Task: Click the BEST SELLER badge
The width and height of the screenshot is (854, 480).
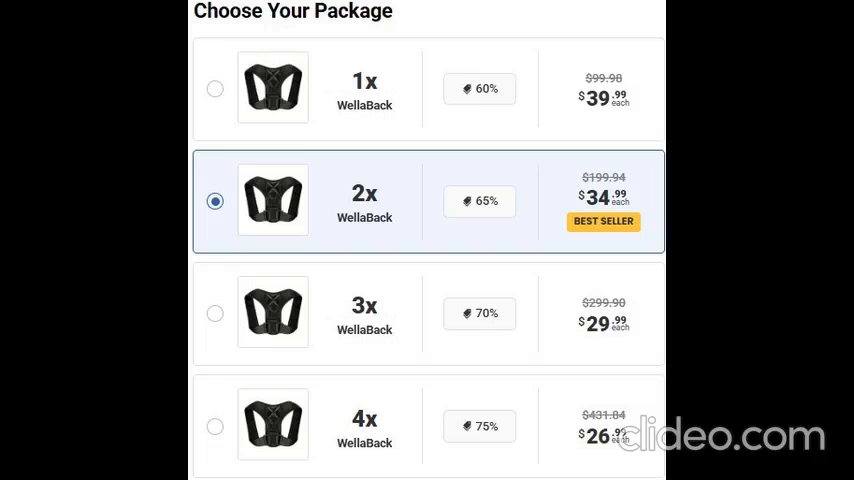Action: (603, 221)
